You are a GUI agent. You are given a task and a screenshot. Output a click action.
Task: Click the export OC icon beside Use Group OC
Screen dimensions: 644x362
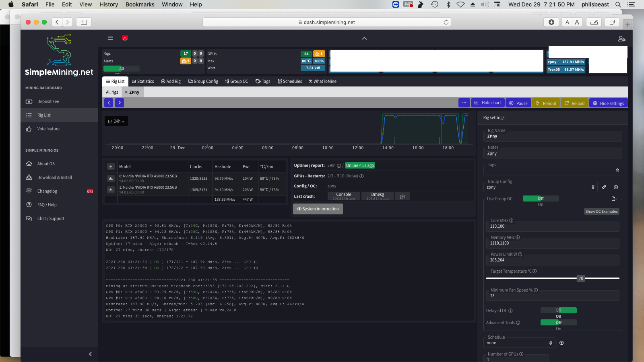[614, 199]
